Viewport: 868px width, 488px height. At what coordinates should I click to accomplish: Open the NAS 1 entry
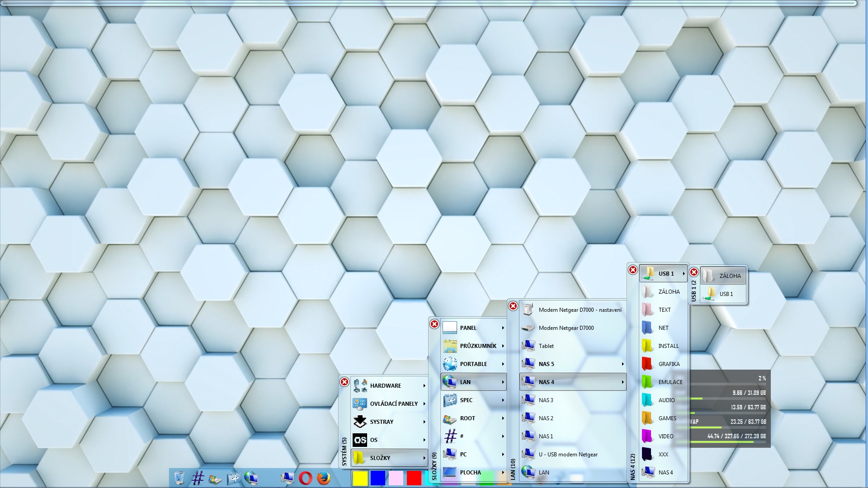point(573,436)
